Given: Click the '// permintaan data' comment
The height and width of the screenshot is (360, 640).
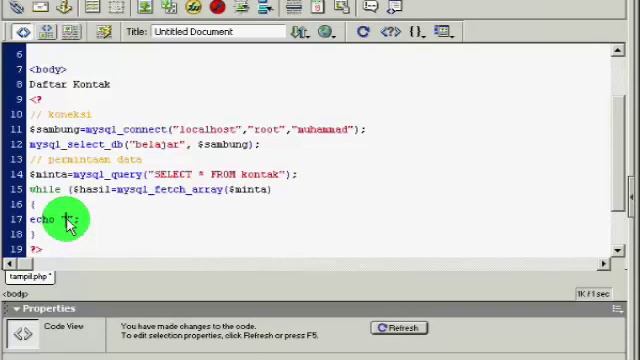Looking at the screenshot, I should [x=86, y=160].
